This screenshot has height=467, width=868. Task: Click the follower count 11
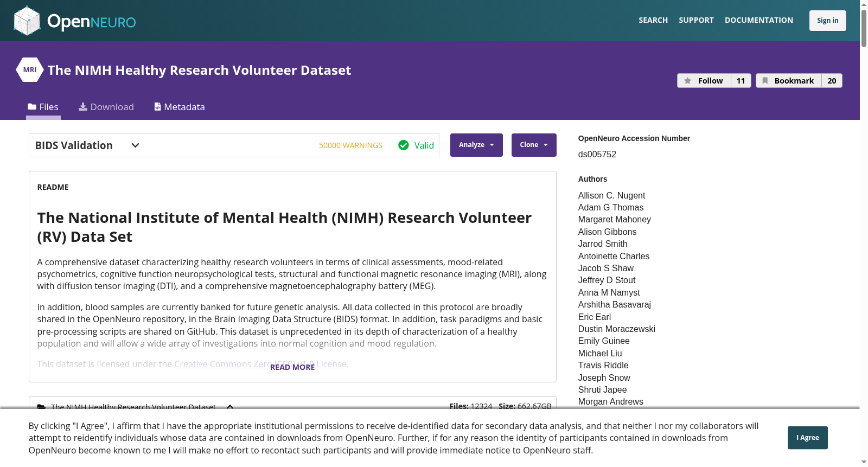tap(741, 81)
